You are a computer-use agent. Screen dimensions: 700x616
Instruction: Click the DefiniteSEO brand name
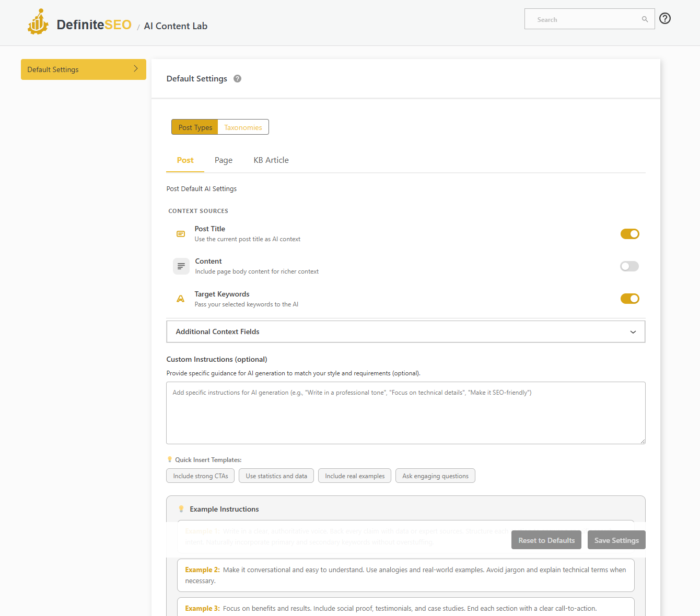pos(94,25)
